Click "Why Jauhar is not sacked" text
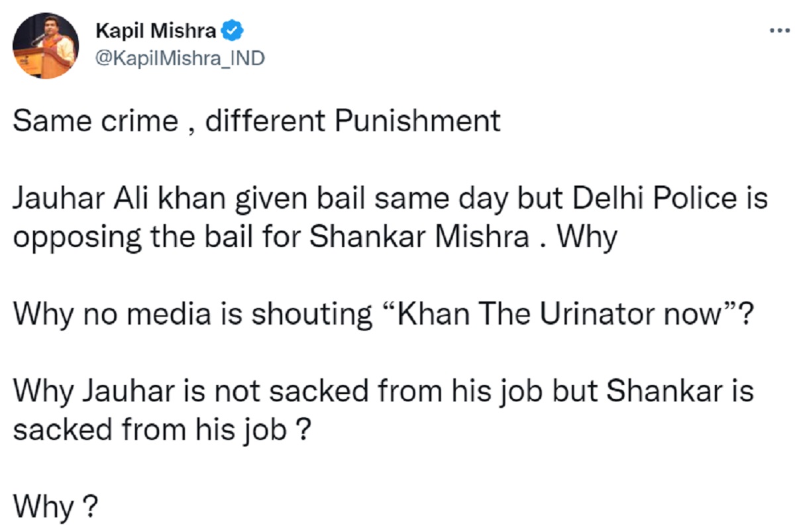 [x=184, y=392]
